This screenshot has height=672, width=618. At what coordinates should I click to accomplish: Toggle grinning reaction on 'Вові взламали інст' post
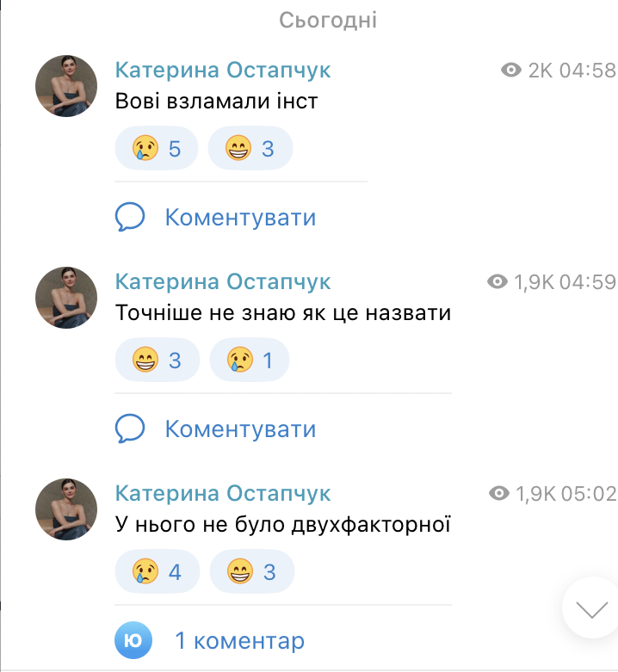coord(250,149)
